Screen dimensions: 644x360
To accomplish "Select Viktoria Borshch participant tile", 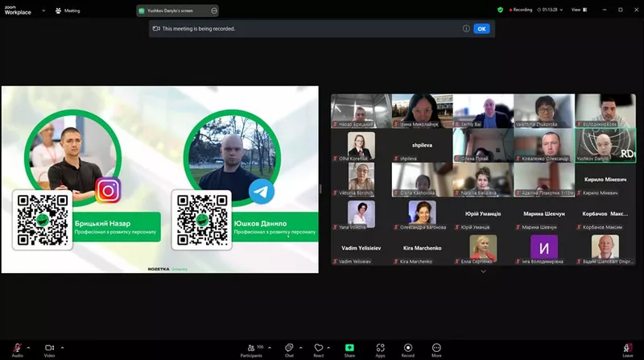I will (x=361, y=180).
